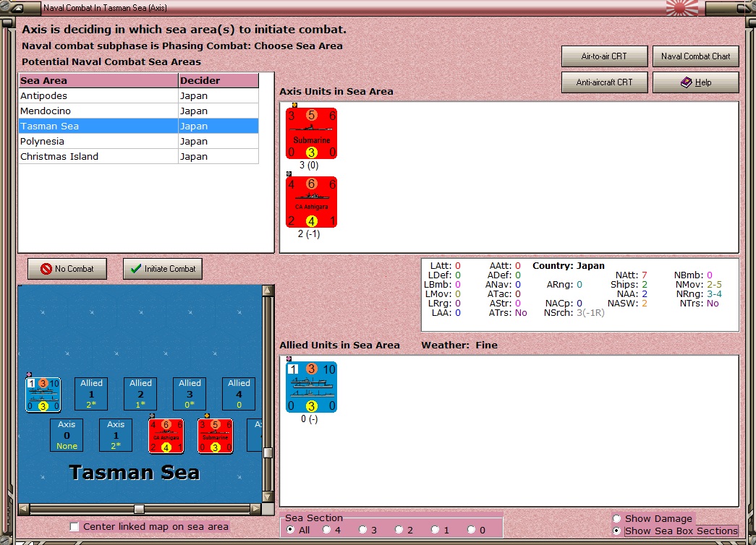Open the Naval Combat Chart
The image size is (756, 545).
coord(695,56)
